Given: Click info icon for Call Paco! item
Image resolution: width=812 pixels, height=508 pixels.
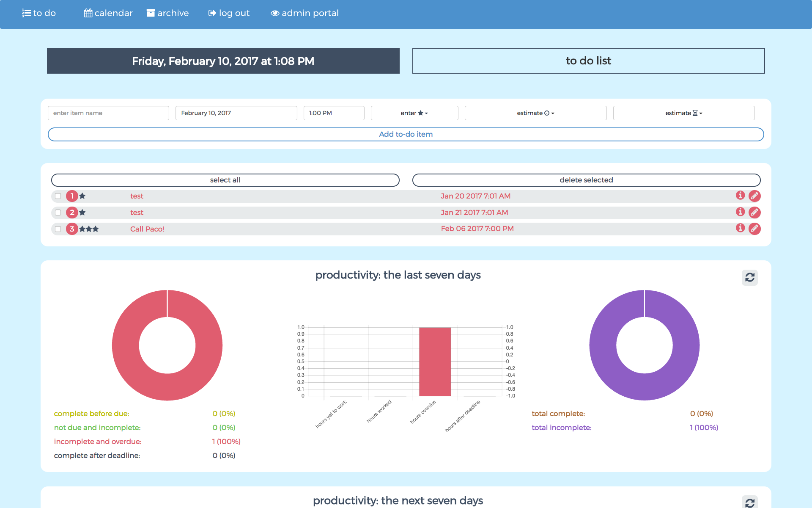Looking at the screenshot, I should point(740,228).
